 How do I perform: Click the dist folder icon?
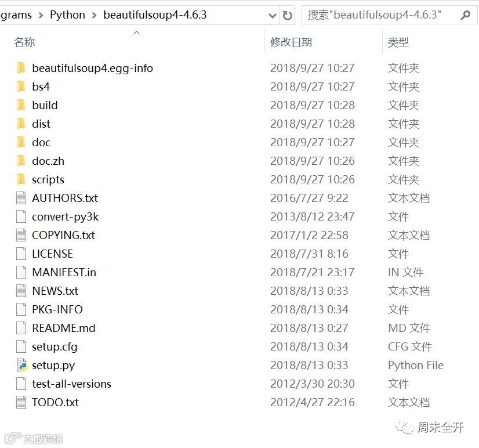click(21, 124)
